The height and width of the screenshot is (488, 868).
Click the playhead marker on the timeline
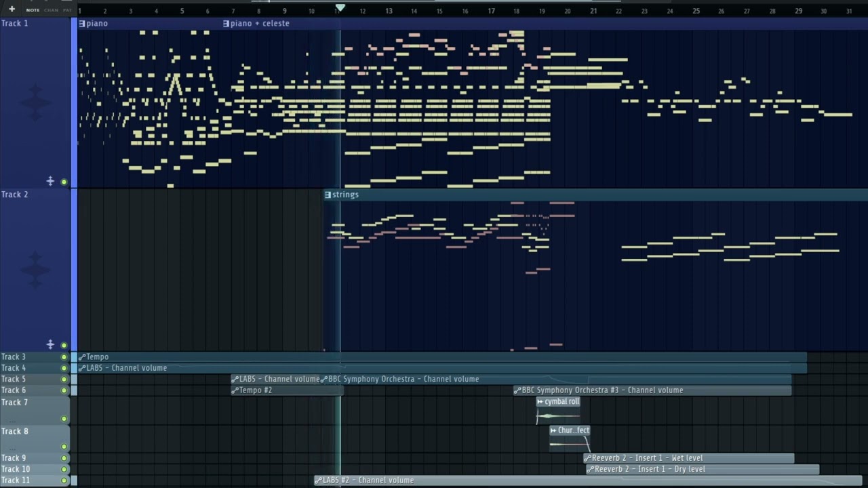point(340,8)
